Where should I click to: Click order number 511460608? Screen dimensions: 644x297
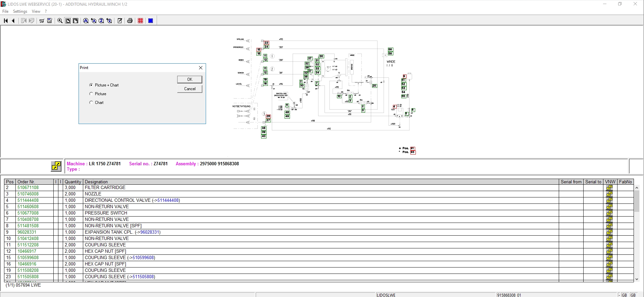pyautogui.click(x=28, y=207)
